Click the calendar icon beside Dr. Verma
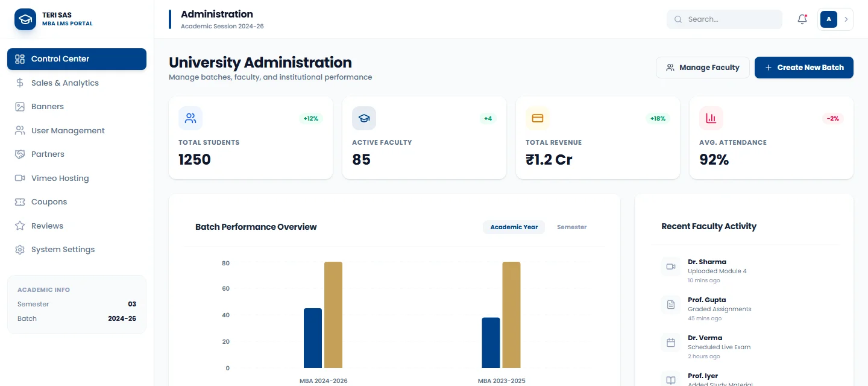868x386 pixels. 671,343
